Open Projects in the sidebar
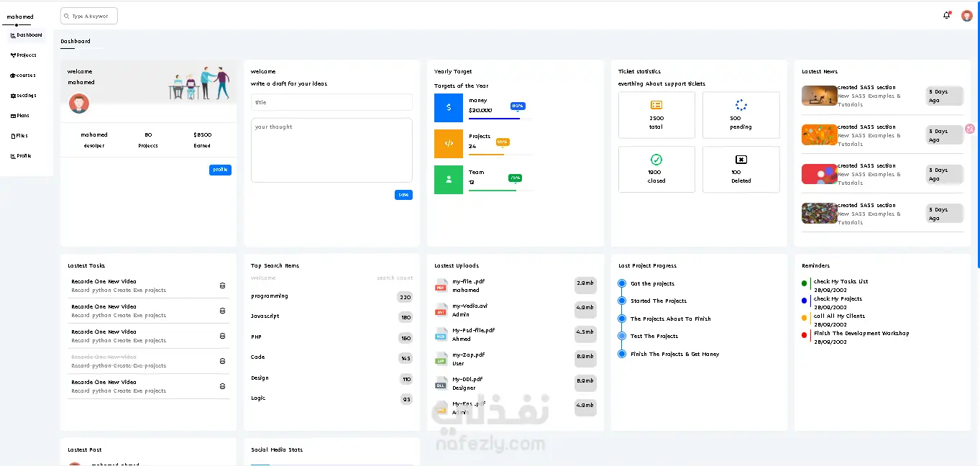This screenshot has height=466, width=980. pos(23,55)
